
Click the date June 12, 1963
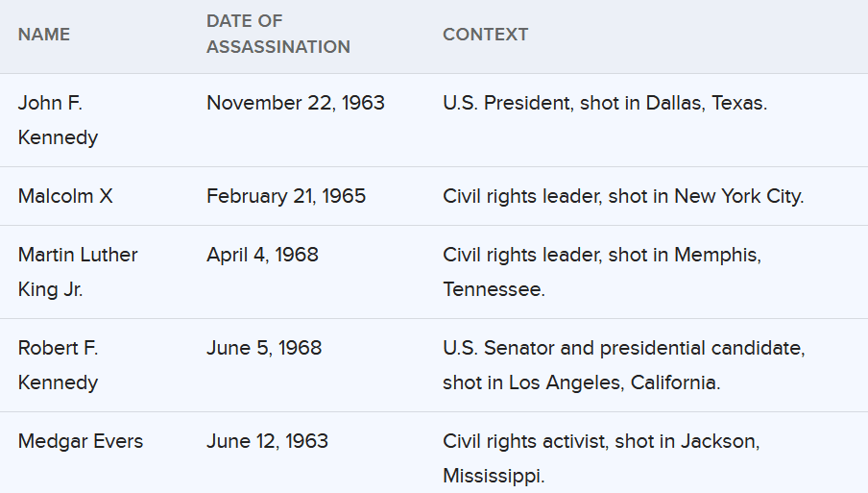(267, 441)
